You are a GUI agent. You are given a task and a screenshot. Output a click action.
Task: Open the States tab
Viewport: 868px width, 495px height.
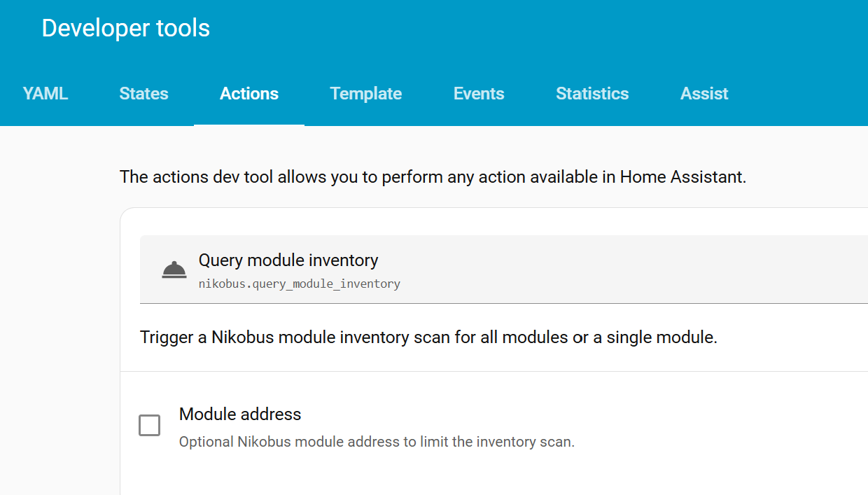coord(143,94)
